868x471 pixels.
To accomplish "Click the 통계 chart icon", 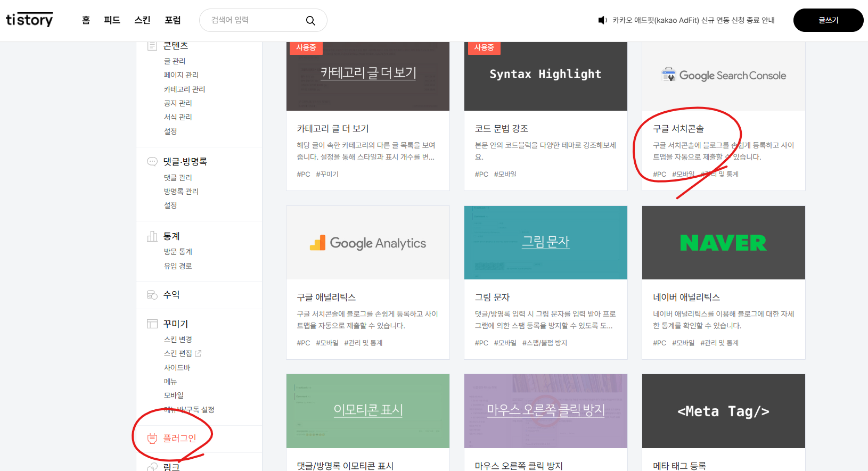I will [x=152, y=236].
